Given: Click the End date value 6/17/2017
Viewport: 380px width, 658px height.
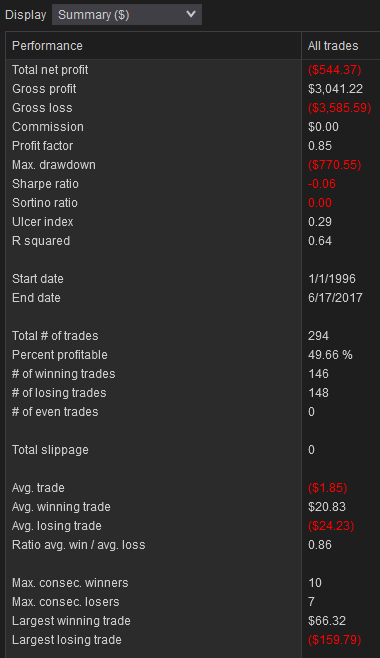Looking at the screenshot, I should pyautogui.click(x=335, y=298).
